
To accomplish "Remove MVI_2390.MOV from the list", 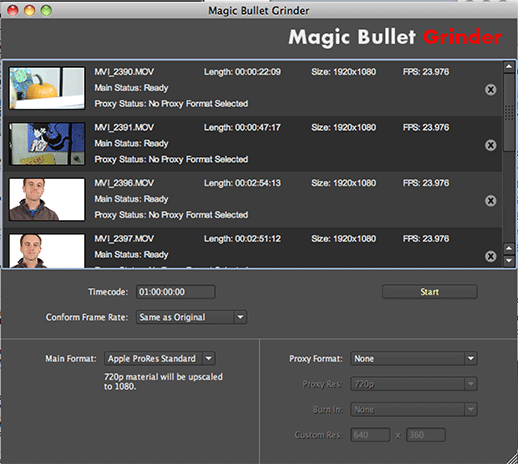I will point(490,90).
